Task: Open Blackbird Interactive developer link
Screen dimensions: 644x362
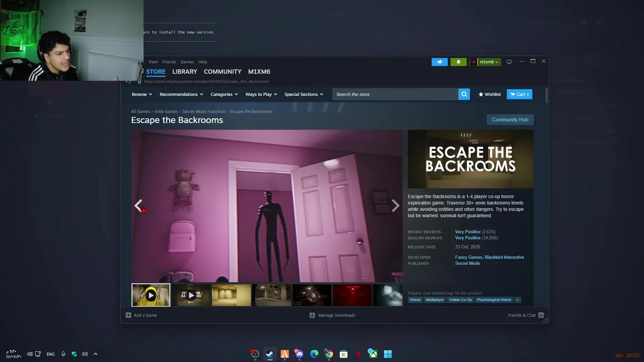Action: (x=504, y=257)
